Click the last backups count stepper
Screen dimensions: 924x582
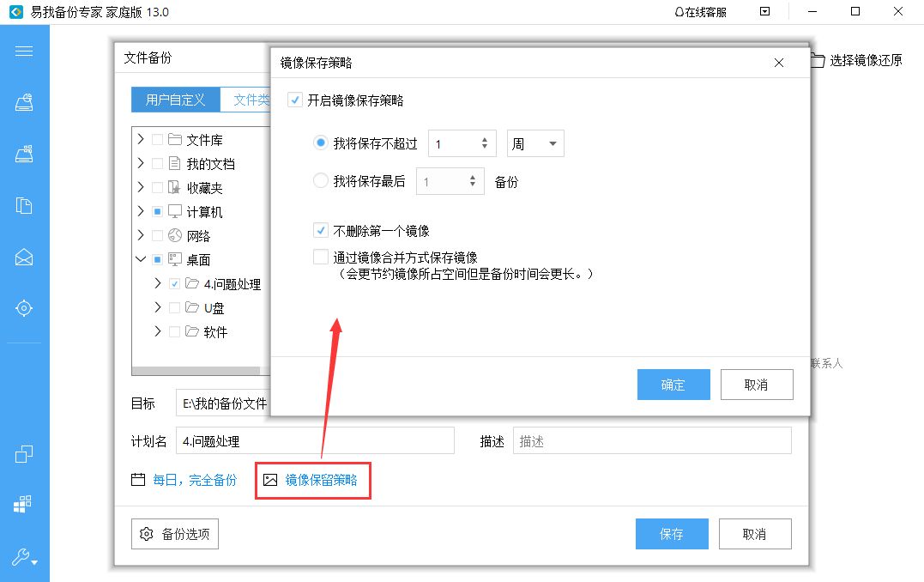click(x=450, y=181)
